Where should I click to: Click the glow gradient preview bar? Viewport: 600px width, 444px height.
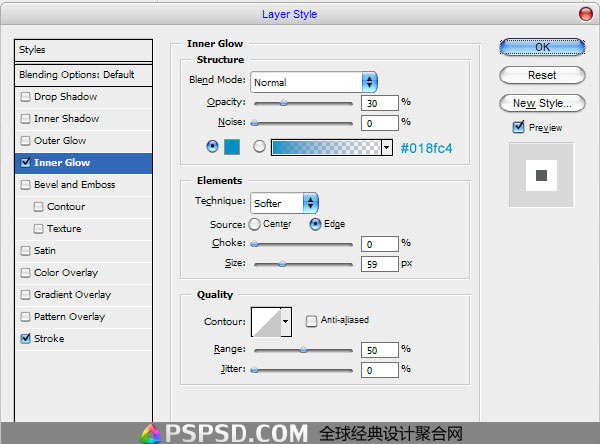326,147
